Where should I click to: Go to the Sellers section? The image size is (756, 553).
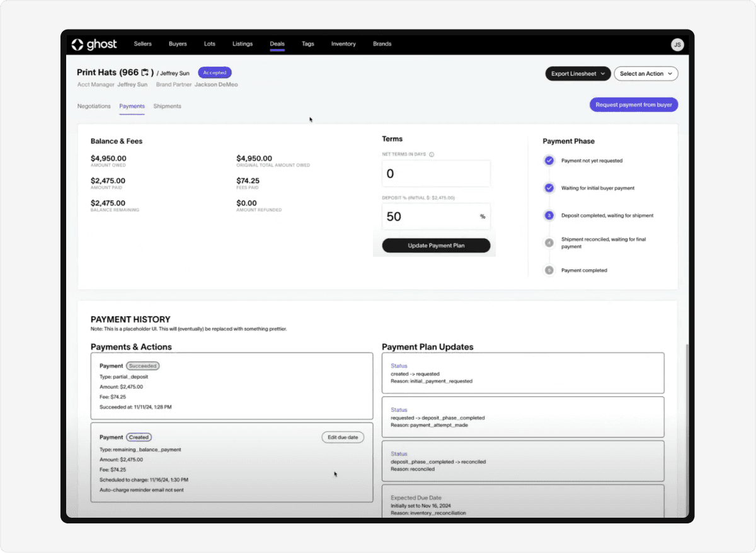(143, 44)
